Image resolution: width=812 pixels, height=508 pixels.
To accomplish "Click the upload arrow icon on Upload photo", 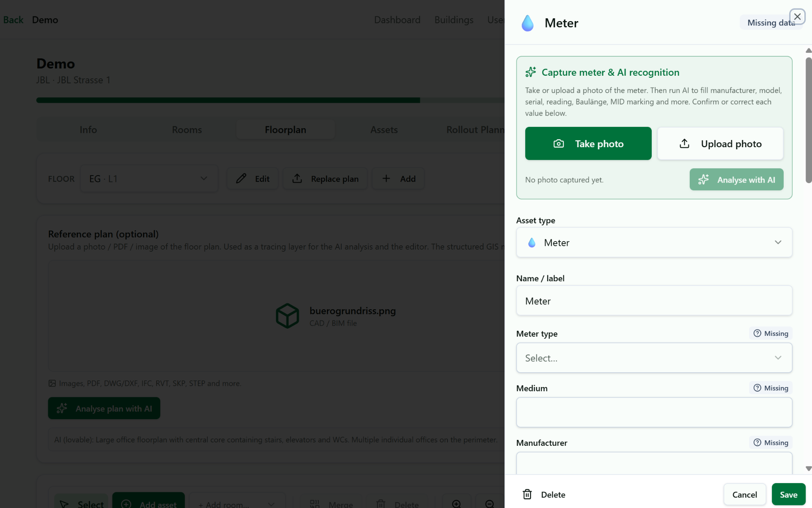I will click(x=684, y=144).
